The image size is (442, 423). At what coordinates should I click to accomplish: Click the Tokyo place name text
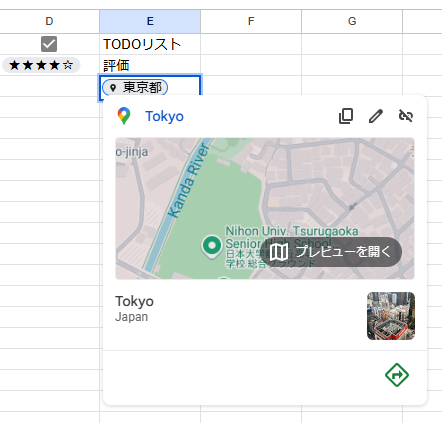(134, 301)
